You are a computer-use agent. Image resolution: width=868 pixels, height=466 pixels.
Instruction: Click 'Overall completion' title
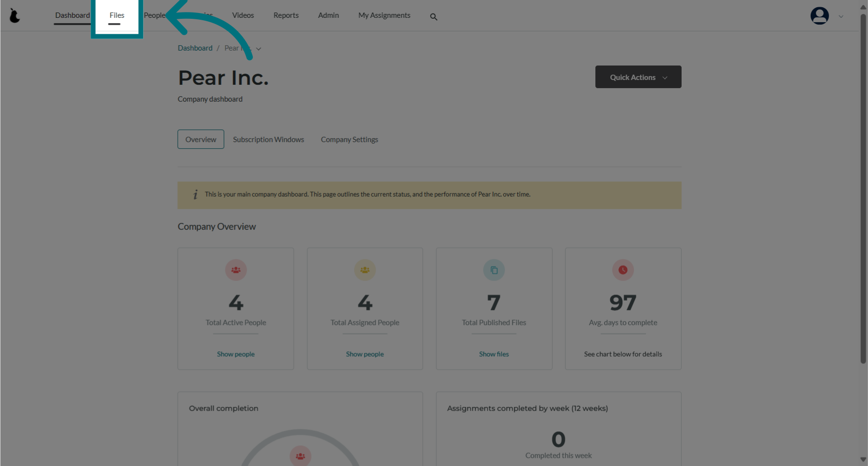pos(224,408)
